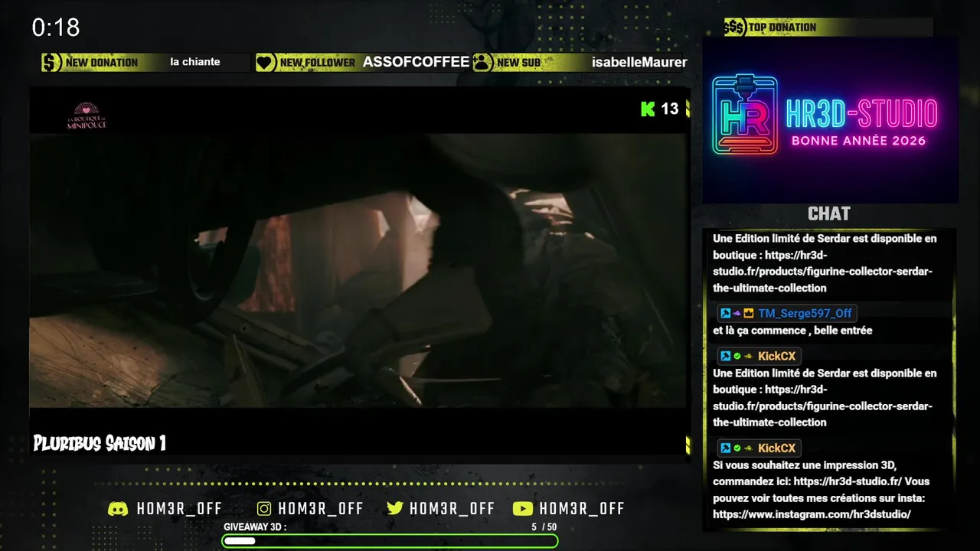980x551 pixels.
Task: Click the new follower name ASSOFCOFFEE
Action: point(416,62)
